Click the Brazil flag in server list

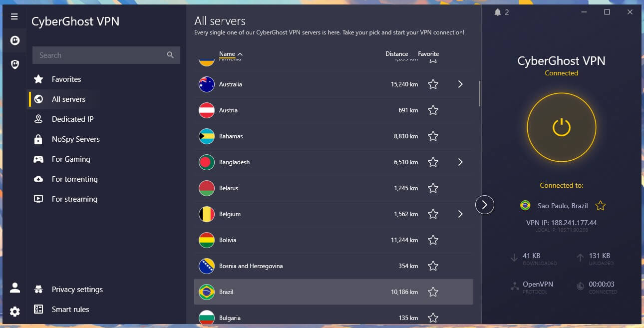pos(207,292)
